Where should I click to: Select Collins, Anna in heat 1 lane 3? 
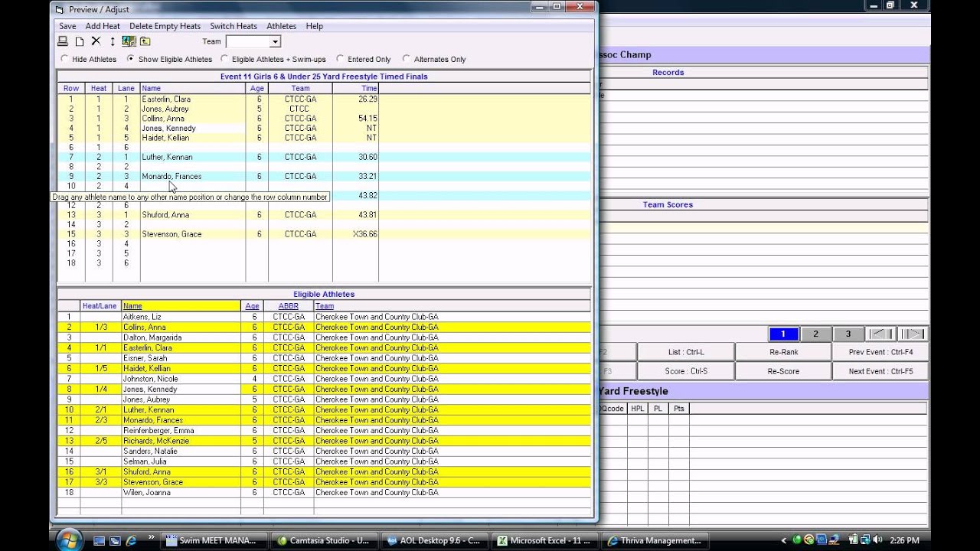pyautogui.click(x=163, y=119)
